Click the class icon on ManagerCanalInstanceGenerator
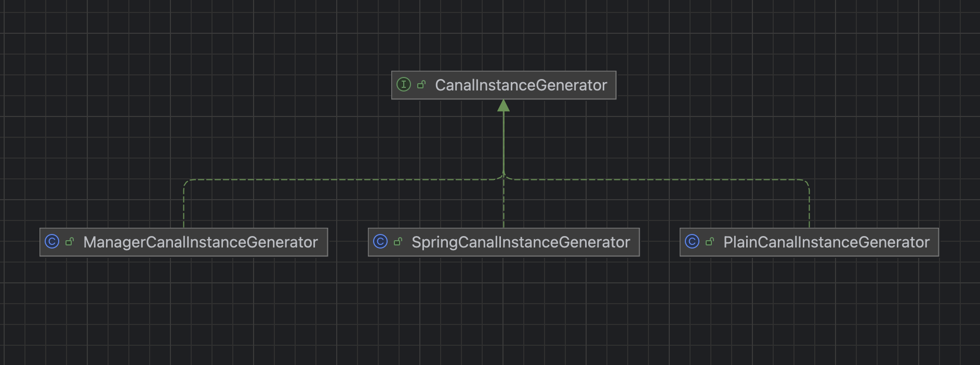 (x=52, y=241)
